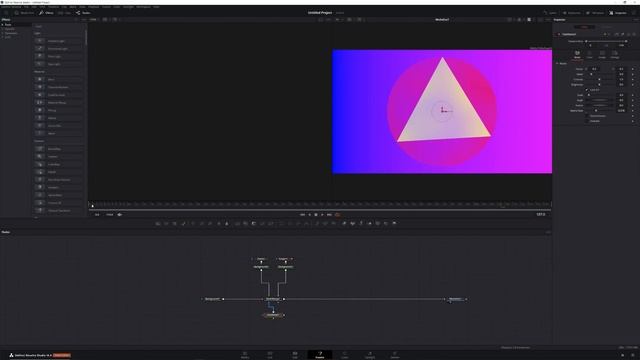The image size is (640, 360).
Task: Select the Spot Light tool entry
Action: click(x=59, y=64)
